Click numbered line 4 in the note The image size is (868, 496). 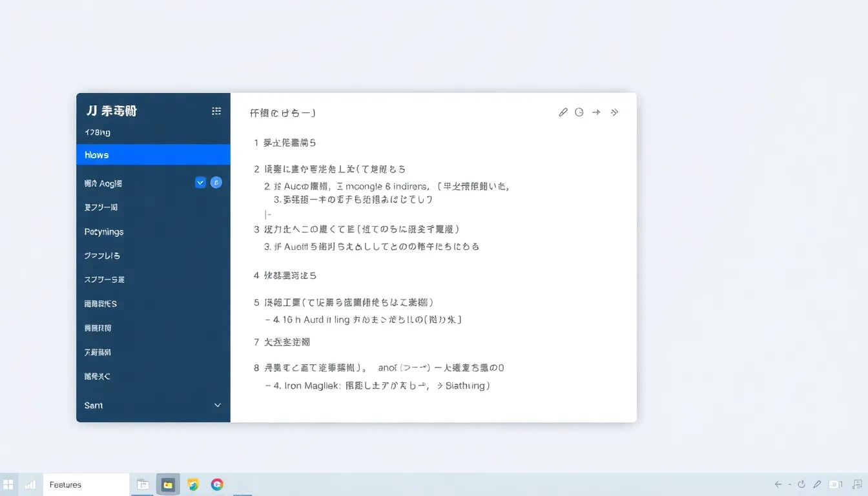(x=285, y=276)
